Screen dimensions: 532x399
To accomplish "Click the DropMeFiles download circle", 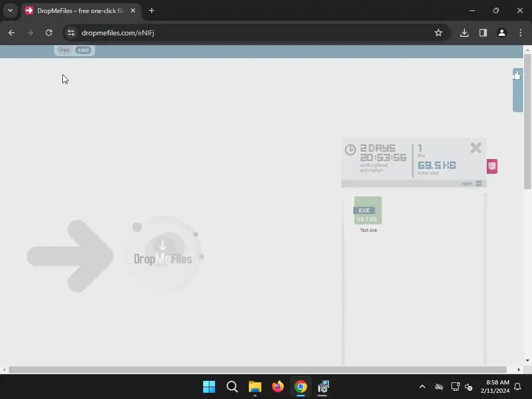I will 164,255.
